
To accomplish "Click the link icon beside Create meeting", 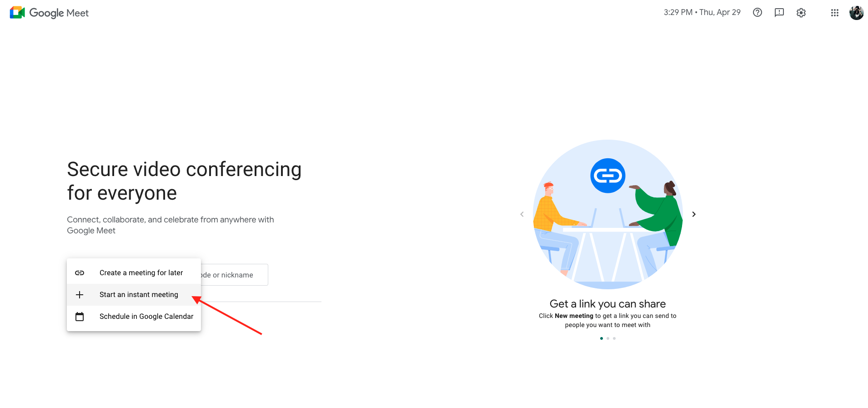I will (x=80, y=273).
